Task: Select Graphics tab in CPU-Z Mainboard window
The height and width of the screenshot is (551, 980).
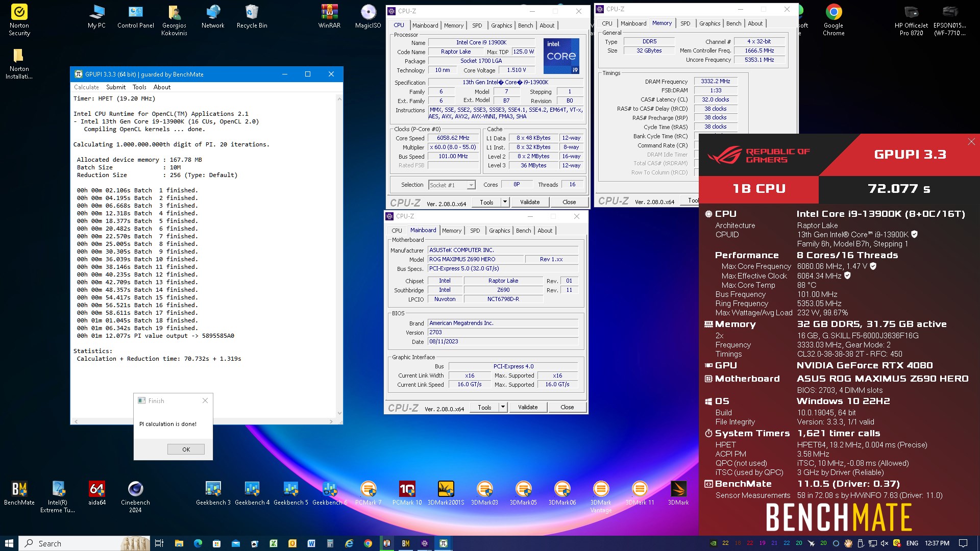Action: (x=499, y=231)
